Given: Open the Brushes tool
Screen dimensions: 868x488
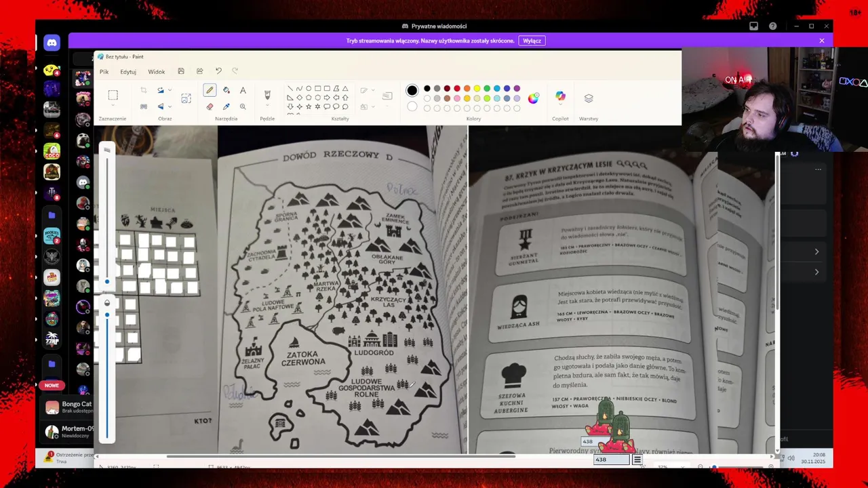Looking at the screenshot, I should pos(267,95).
